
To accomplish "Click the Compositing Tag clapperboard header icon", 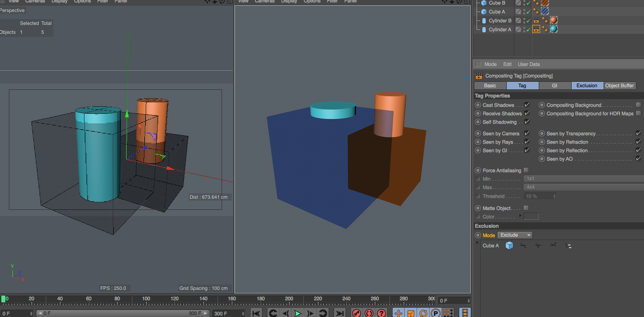I will coord(479,76).
